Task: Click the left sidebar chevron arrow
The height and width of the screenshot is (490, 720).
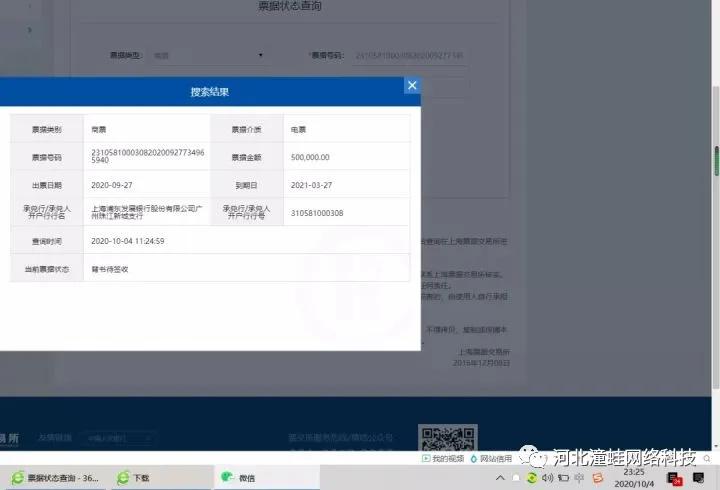Action: [30, 30]
